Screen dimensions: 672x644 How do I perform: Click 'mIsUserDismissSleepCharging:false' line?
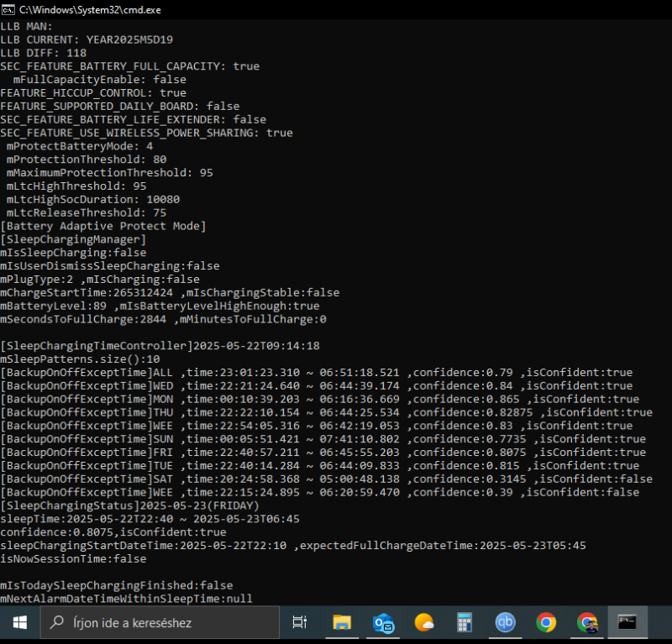(110, 265)
